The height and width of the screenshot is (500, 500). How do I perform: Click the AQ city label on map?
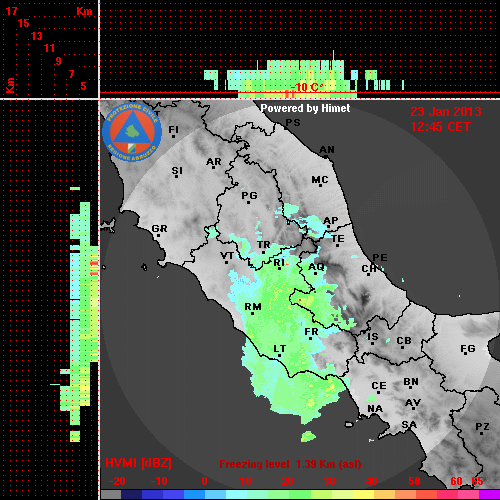[316, 267]
